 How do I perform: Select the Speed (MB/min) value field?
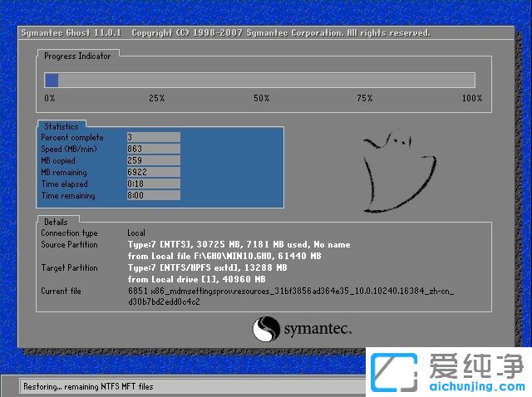153,149
